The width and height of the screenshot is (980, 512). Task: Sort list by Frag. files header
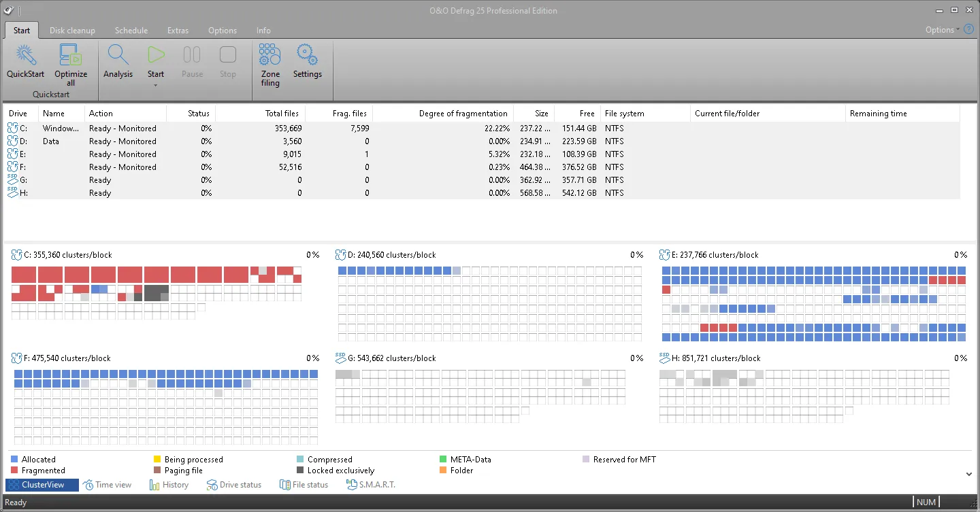click(349, 114)
